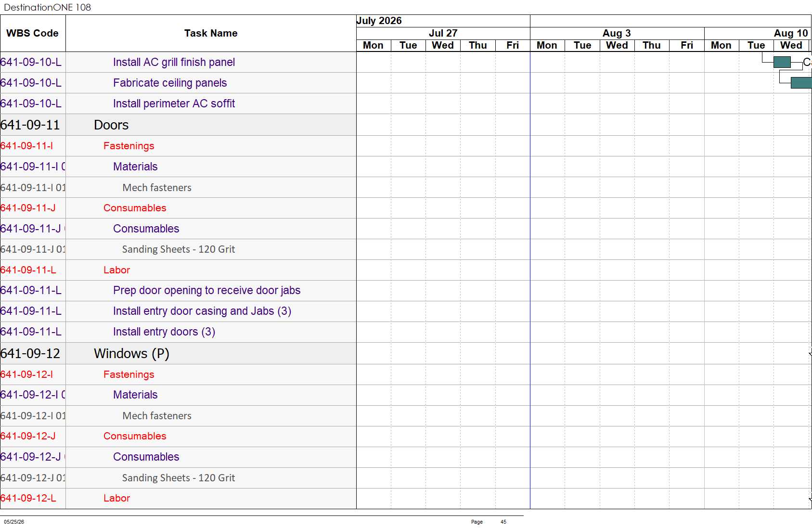Select the Install entry doors (3) task

click(164, 332)
